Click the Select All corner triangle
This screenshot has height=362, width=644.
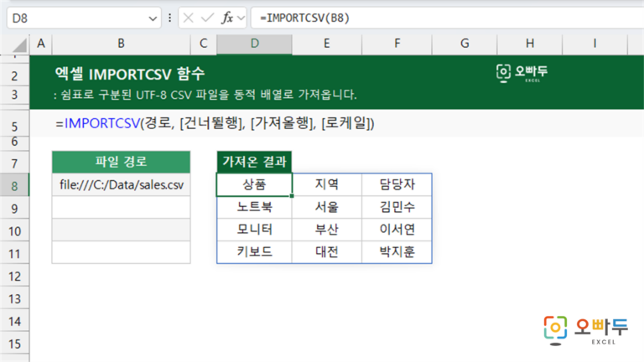18,44
